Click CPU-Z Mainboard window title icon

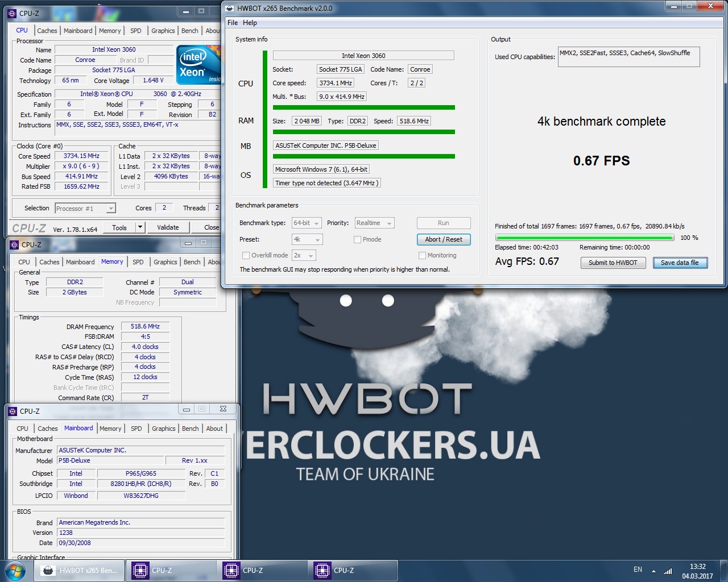point(13,411)
